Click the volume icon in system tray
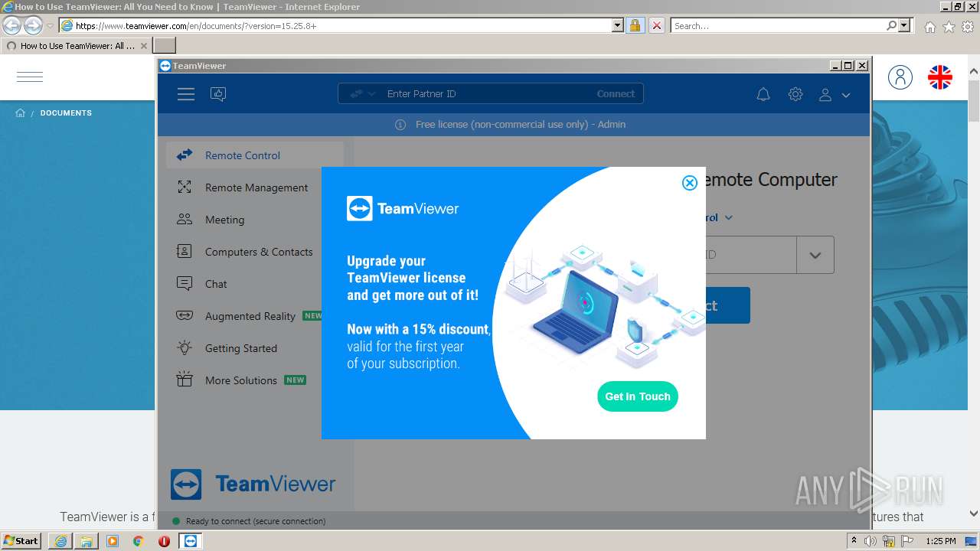980x551 pixels. [871, 541]
